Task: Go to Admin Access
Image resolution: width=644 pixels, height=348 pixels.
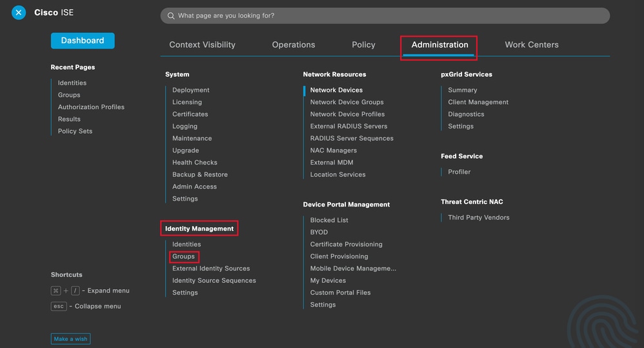Action: [x=194, y=187]
